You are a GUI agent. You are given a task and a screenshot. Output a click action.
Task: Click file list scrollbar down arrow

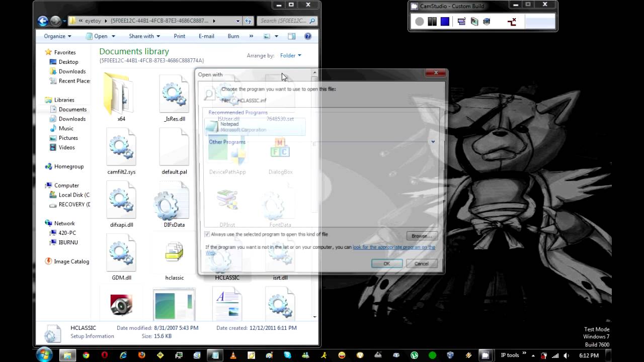click(315, 317)
